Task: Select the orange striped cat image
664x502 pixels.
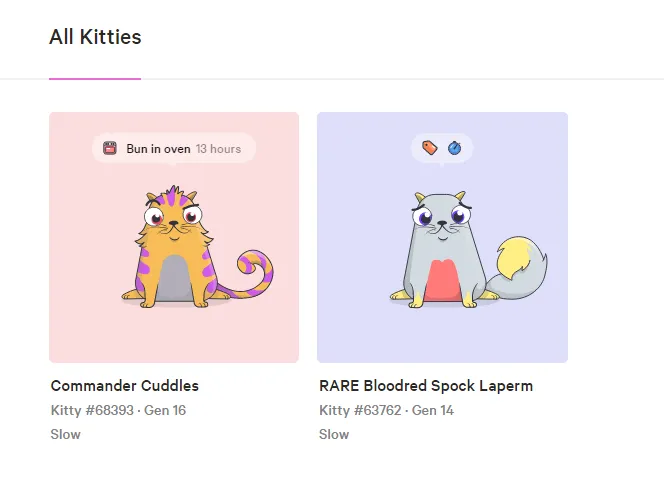Action: pos(197,247)
